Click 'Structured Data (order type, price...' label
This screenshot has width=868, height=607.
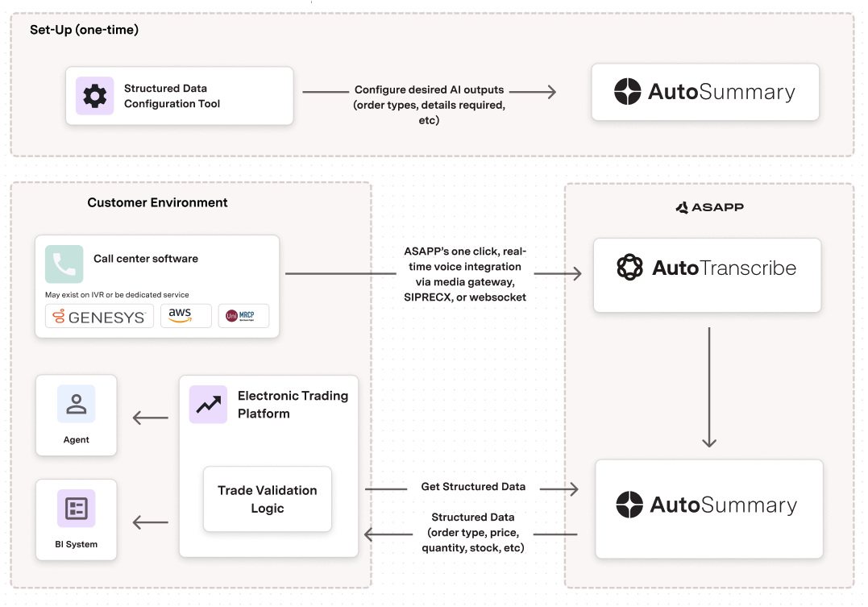tap(473, 532)
